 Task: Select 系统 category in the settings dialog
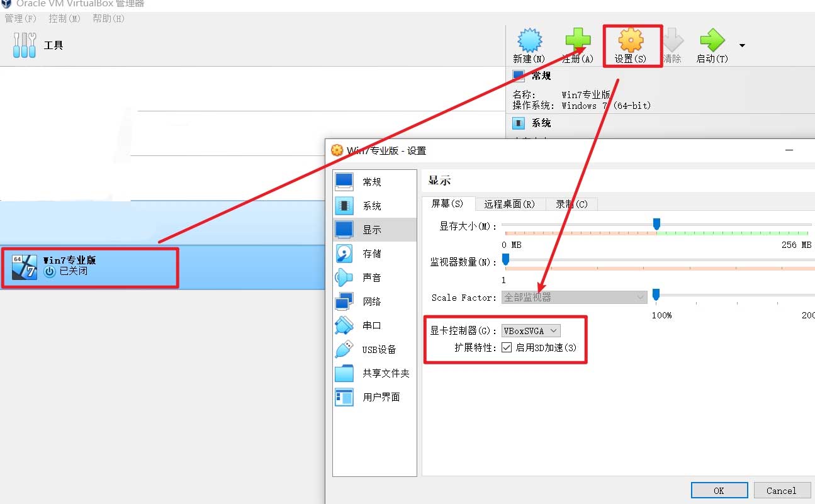point(374,206)
